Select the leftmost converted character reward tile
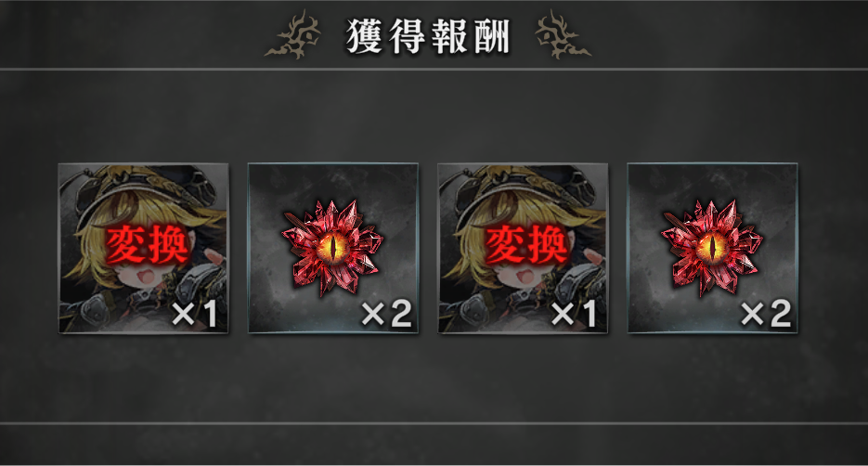 tap(143, 248)
